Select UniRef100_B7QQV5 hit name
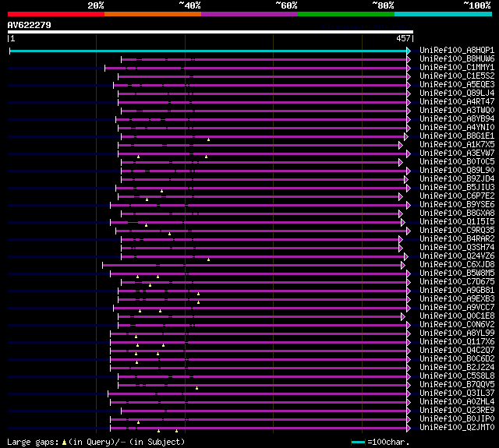 tap(457, 385)
